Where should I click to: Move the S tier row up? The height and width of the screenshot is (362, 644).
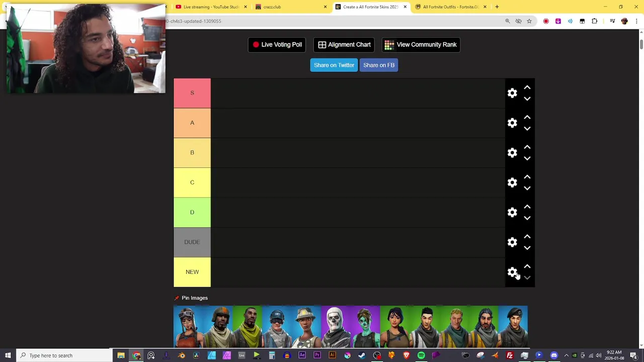click(x=527, y=87)
